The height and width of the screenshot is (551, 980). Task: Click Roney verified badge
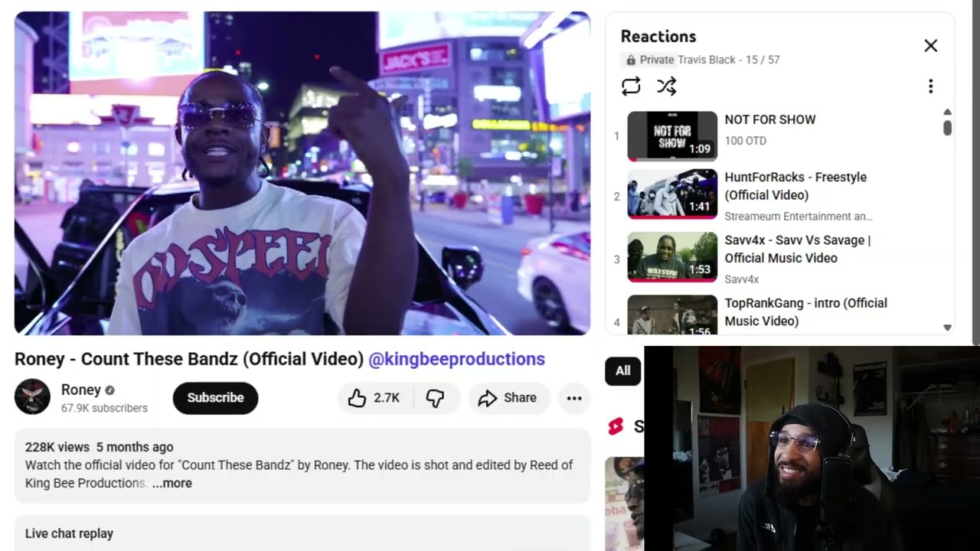pos(110,390)
